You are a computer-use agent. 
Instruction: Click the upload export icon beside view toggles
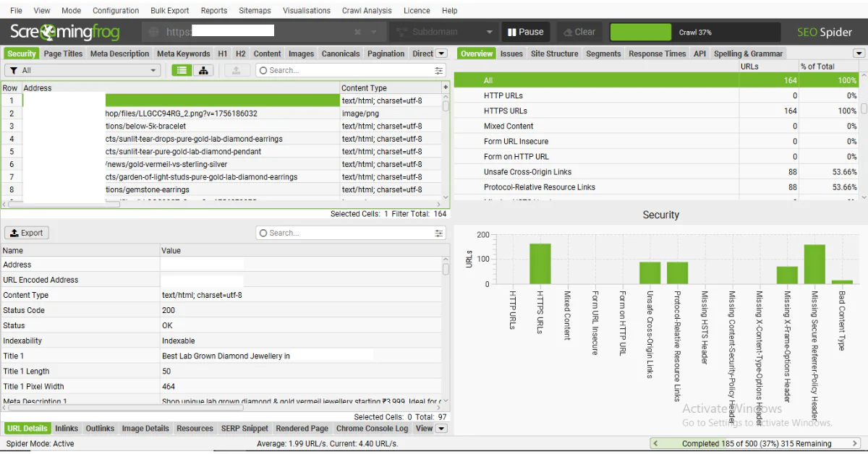coord(236,70)
